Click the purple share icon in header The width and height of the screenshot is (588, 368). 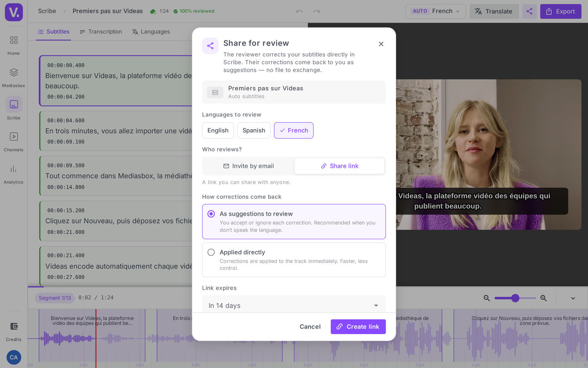(529, 11)
